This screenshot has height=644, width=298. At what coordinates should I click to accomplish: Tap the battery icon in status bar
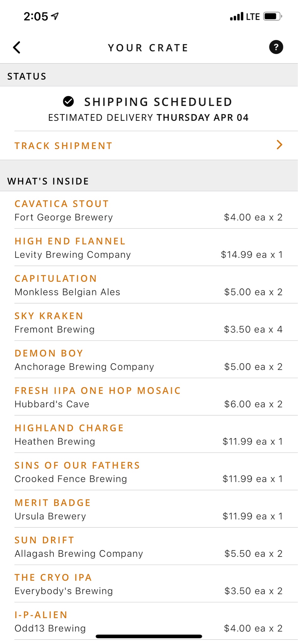coord(273,16)
